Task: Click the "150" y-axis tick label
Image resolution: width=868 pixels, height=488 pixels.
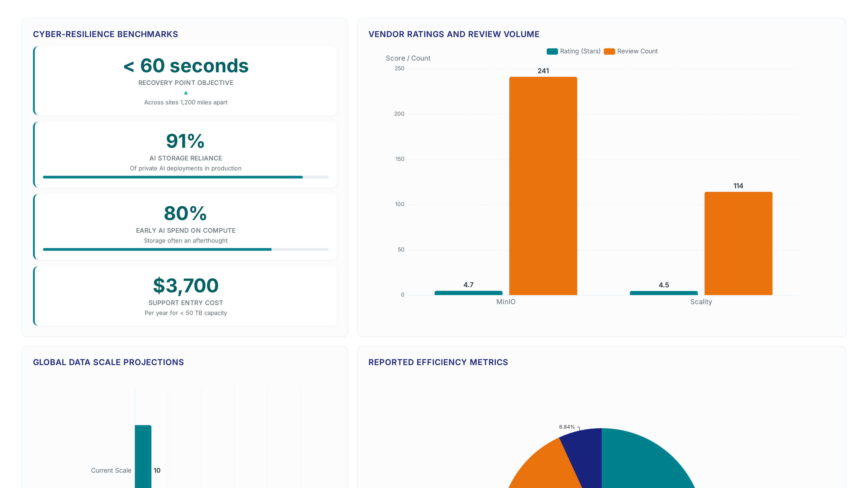Action: (x=400, y=159)
